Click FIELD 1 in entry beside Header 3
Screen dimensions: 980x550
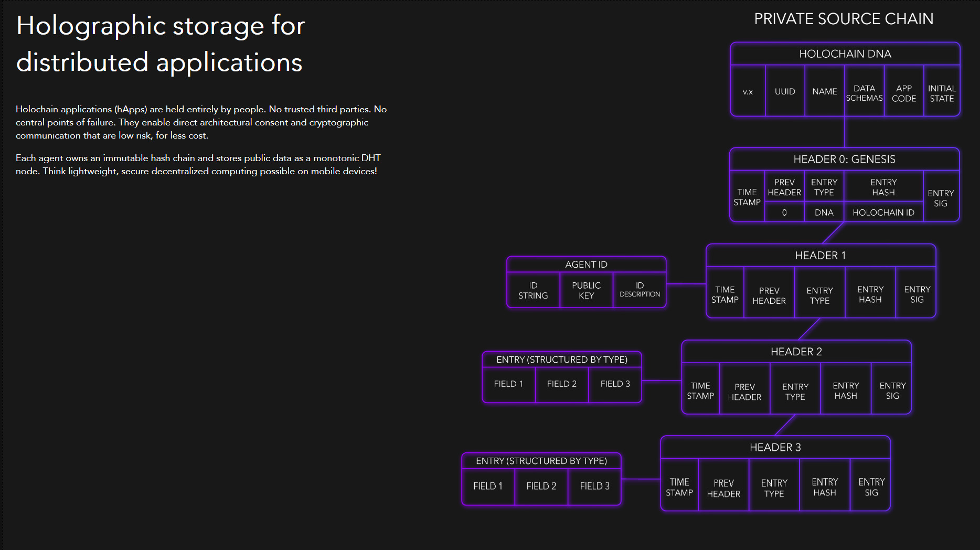click(x=488, y=486)
